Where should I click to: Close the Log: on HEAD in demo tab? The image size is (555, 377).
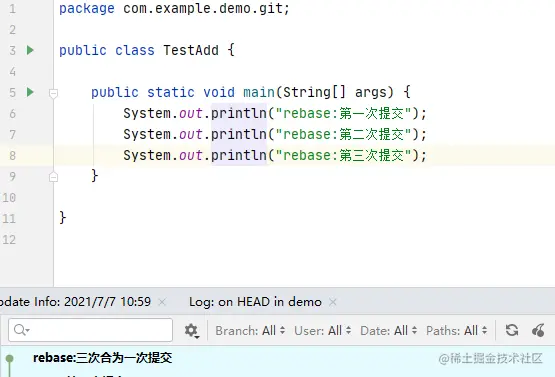332,302
